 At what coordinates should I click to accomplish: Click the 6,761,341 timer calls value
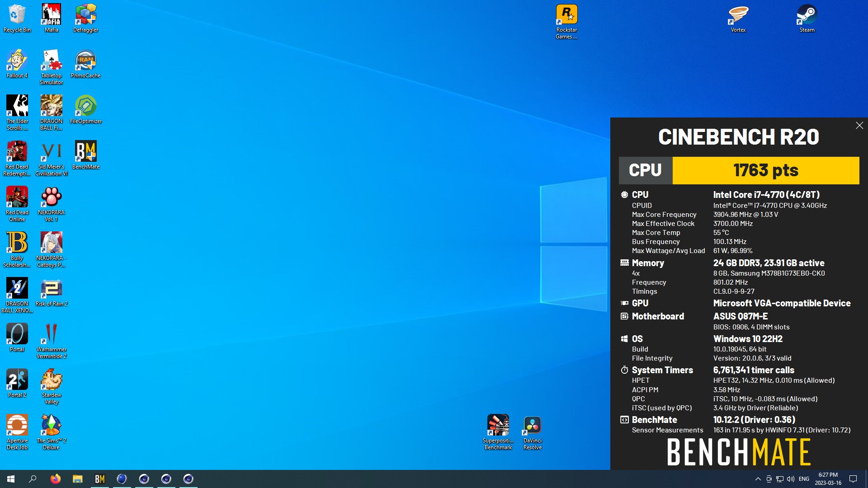754,370
